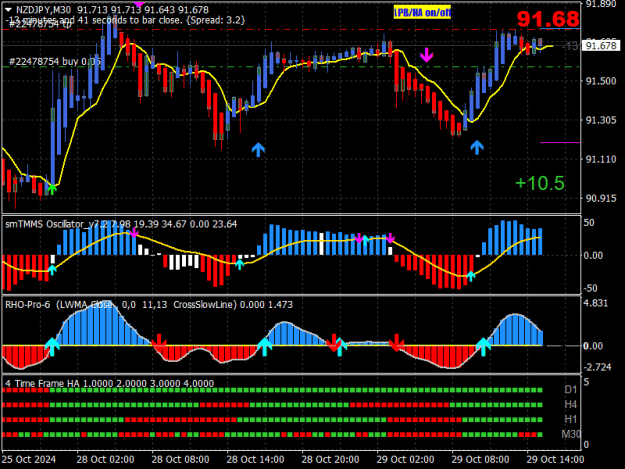Viewport: 625px width, 469px height.
Task: Click the '28 Oct 14:00' time axis label
Action: (256, 459)
